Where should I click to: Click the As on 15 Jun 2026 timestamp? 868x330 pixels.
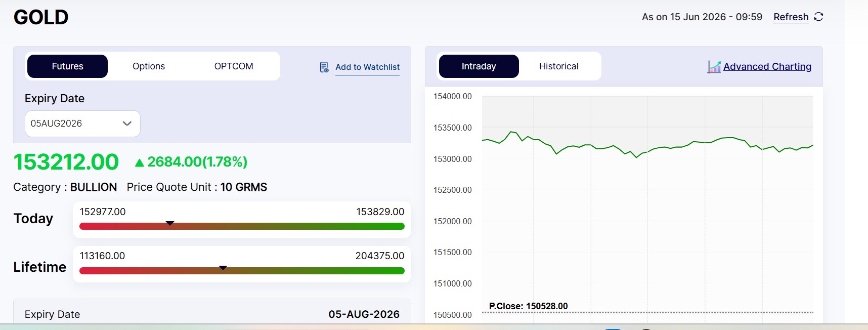[702, 17]
